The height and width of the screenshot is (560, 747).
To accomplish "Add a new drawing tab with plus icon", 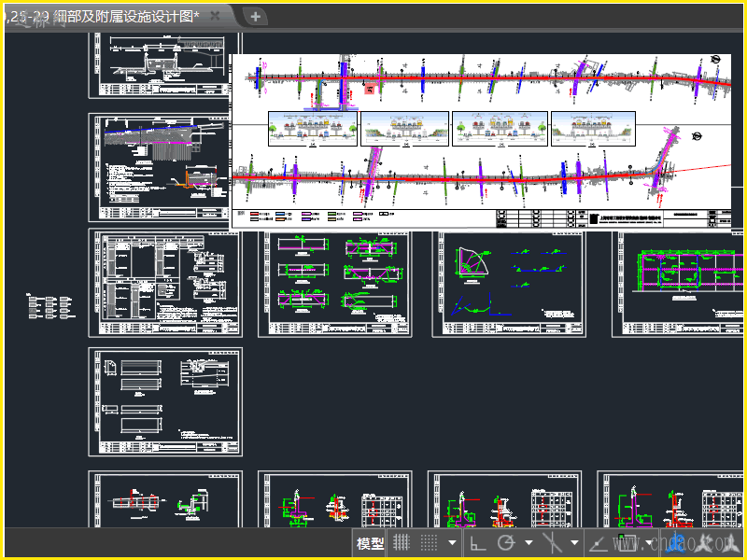I will 255,16.
